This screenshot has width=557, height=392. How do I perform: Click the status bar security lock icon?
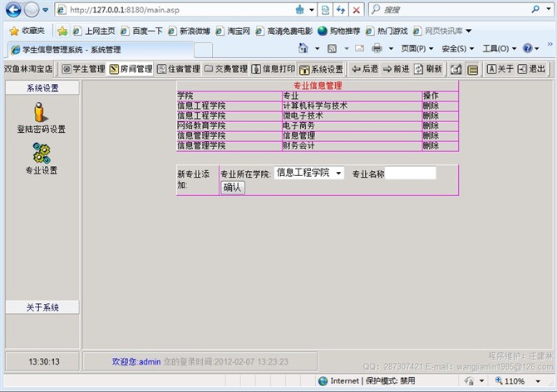(469, 381)
